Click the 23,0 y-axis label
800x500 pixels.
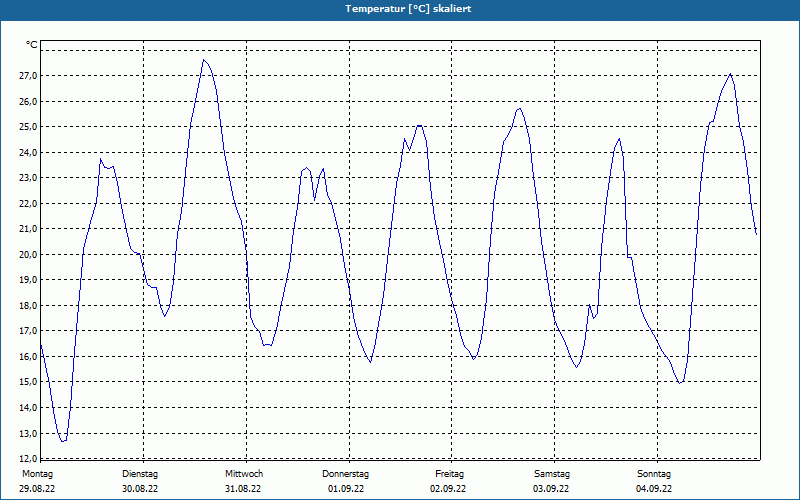coord(28,178)
